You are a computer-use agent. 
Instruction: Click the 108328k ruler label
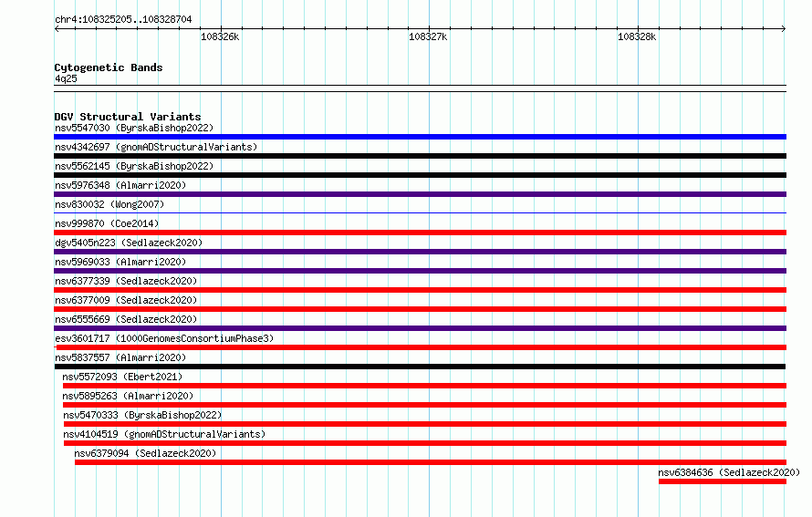point(637,36)
